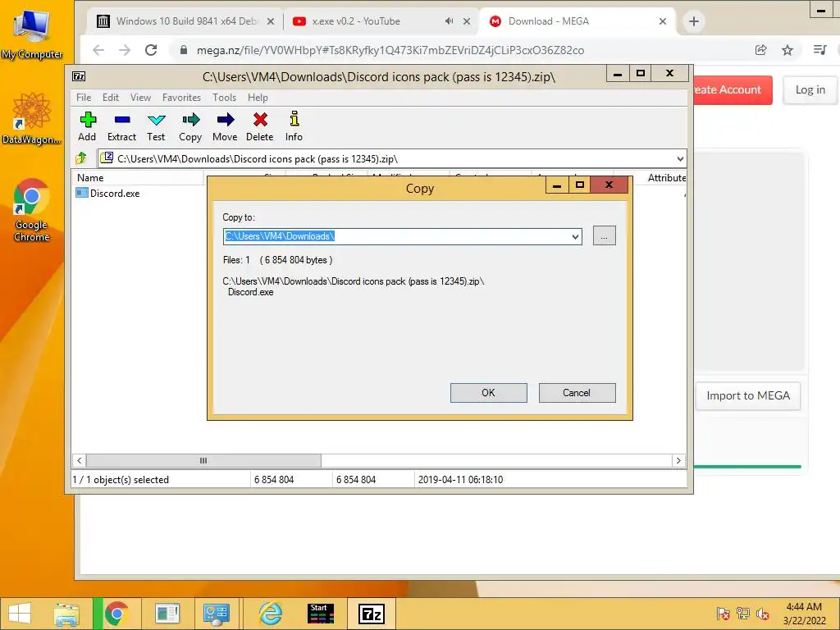Reload the MEGA page

tap(151, 50)
